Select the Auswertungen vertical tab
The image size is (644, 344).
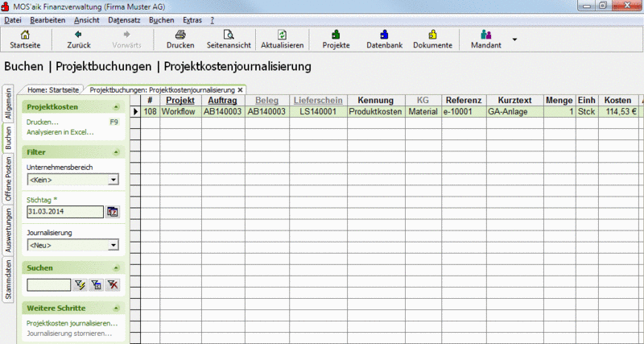tap(9, 230)
